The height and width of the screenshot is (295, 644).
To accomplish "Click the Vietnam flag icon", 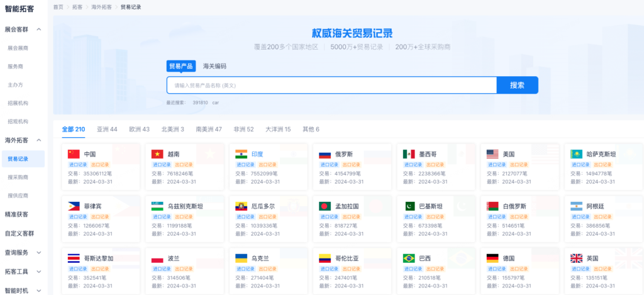I will tap(158, 154).
